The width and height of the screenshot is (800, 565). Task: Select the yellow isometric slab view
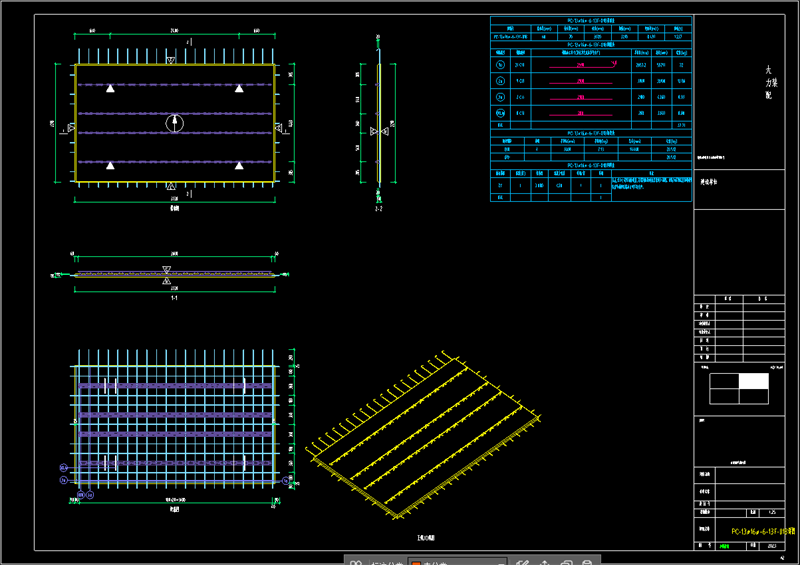coord(423,435)
